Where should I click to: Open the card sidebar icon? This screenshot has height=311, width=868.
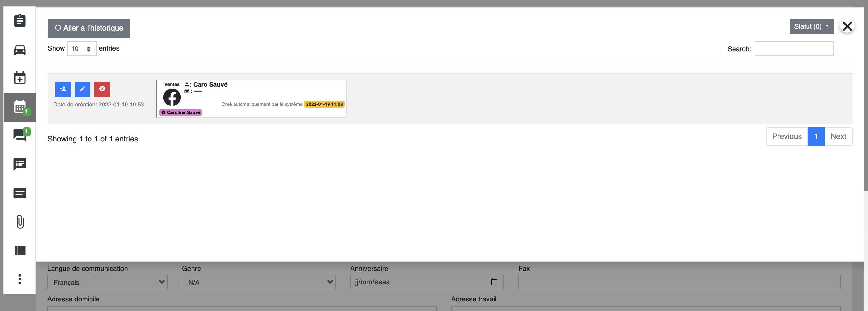point(20,193)
